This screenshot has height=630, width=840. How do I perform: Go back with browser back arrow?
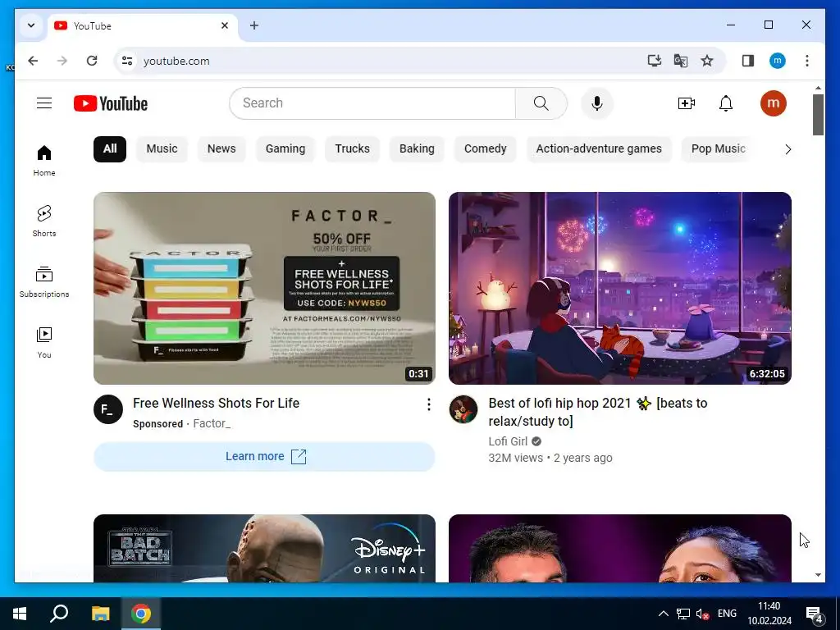click(x=33, y=61)
